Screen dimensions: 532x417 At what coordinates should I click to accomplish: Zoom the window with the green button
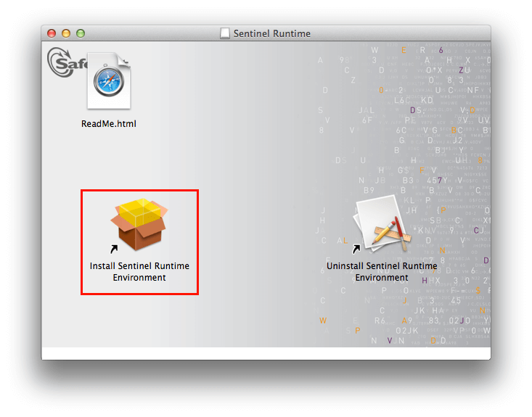pyautogui.click(x=81, y=33)
